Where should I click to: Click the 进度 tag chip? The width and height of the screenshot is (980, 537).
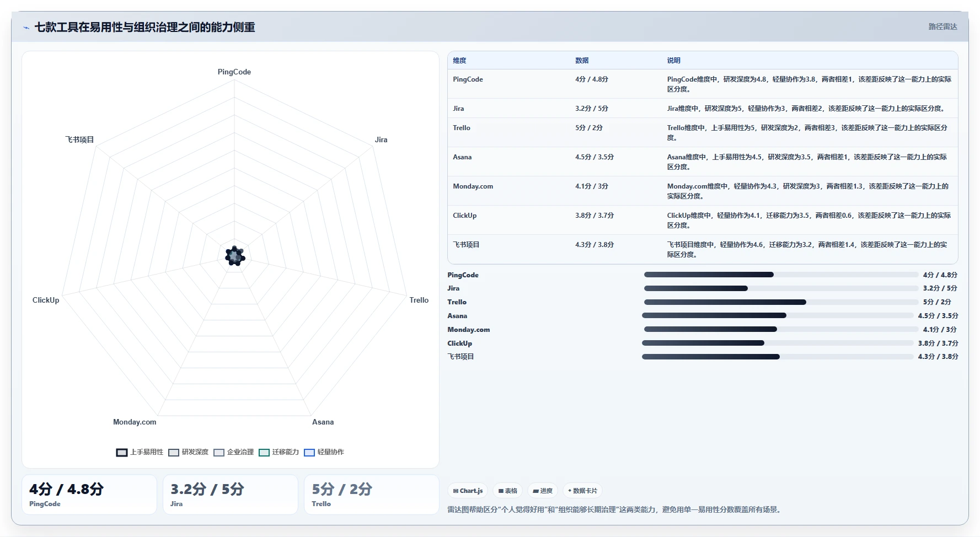[x=543, y=491]
